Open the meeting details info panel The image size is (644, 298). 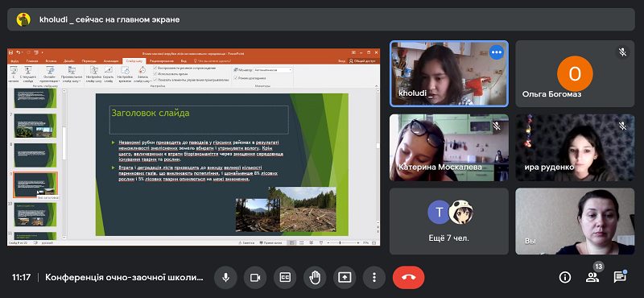565,277
